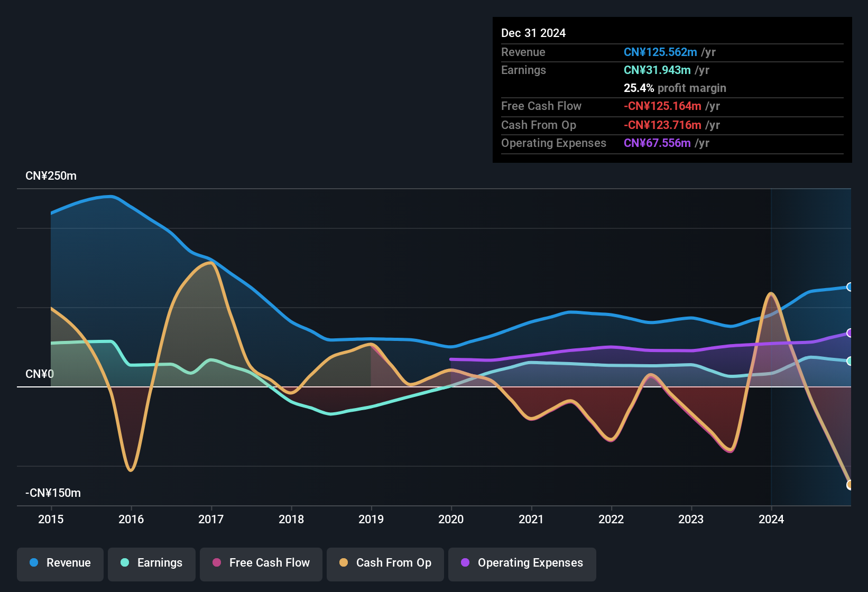Open the Cash From Op legend entry
This screenshot has width=868, height=592.
[x=385, y=563]
